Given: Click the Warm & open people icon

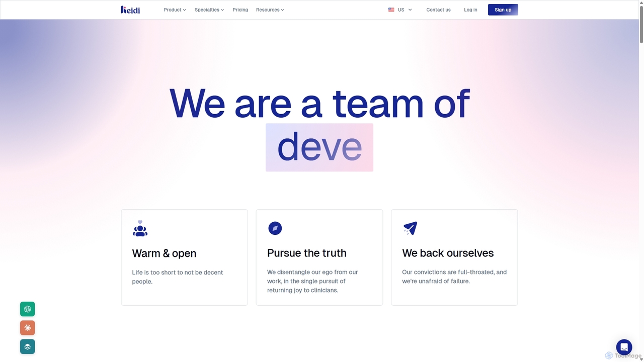Looking at the screenshot, I should click(140, 228).
